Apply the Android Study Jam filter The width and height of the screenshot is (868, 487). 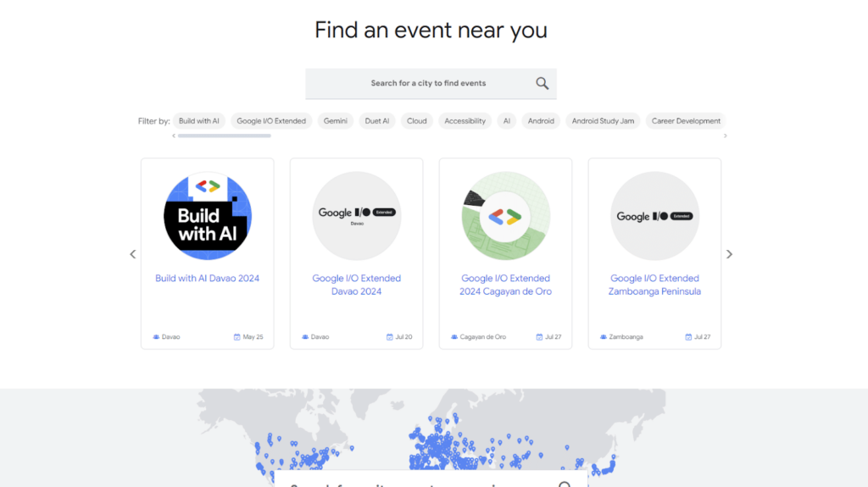click(603, 120)
